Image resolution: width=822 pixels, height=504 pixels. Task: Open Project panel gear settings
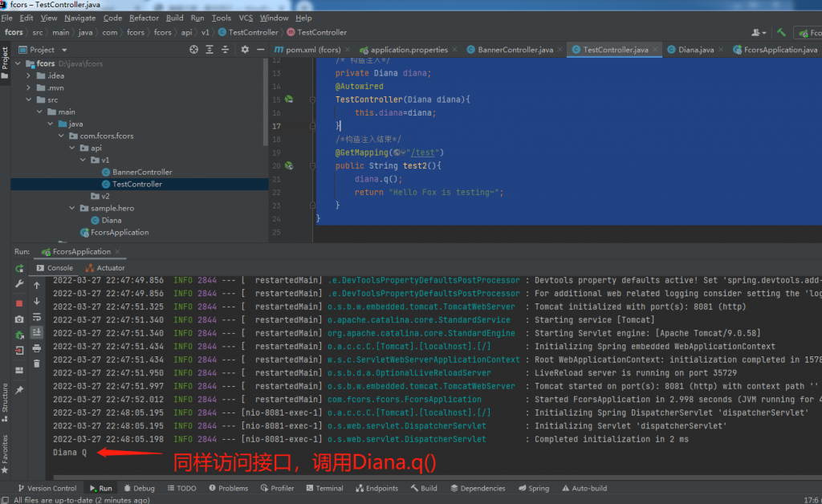(x=245, y=50)
